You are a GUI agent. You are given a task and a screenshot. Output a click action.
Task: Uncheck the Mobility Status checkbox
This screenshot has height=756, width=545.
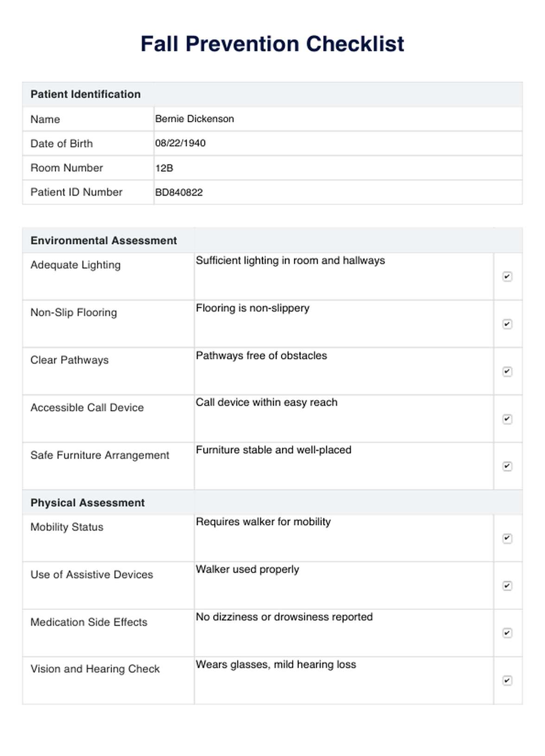point(507,538)
